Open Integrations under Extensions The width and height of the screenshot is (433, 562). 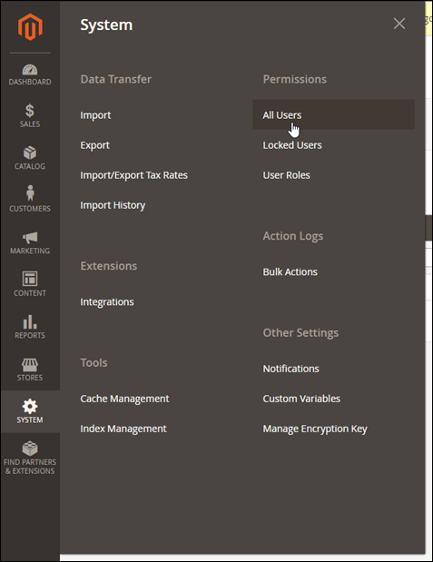(107, 302)
